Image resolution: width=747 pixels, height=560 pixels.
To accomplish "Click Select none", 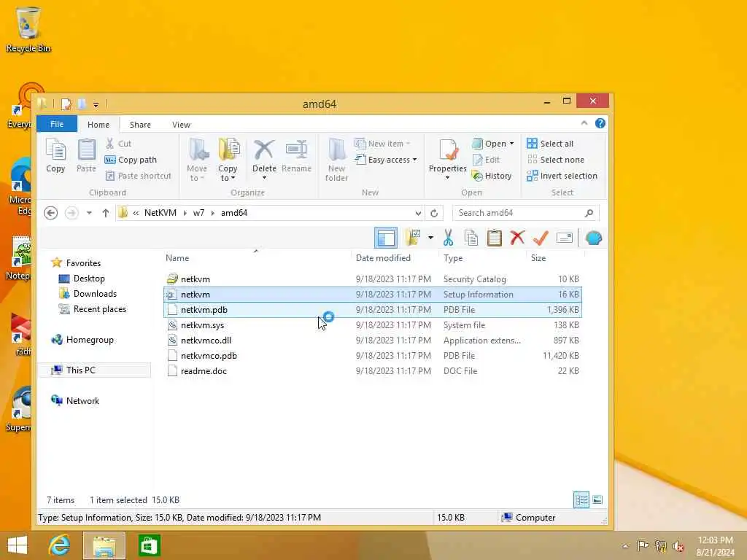I will pos(555,160).
